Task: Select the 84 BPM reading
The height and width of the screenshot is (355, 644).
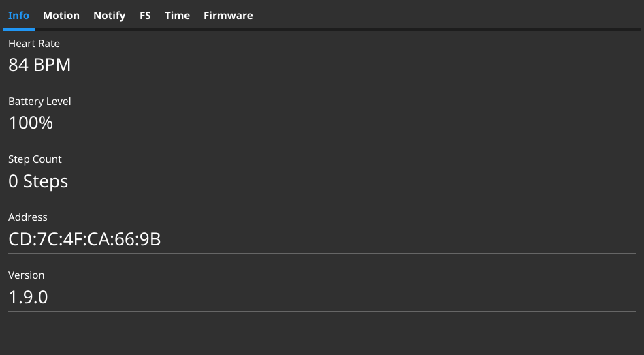Action: pyautogui.click(x=39, y=65)
